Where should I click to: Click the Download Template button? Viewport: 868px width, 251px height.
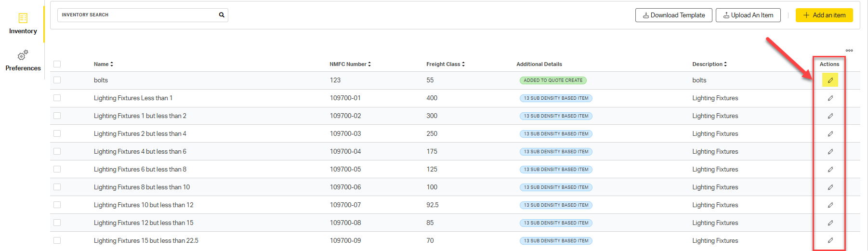[x=673, y=15]
